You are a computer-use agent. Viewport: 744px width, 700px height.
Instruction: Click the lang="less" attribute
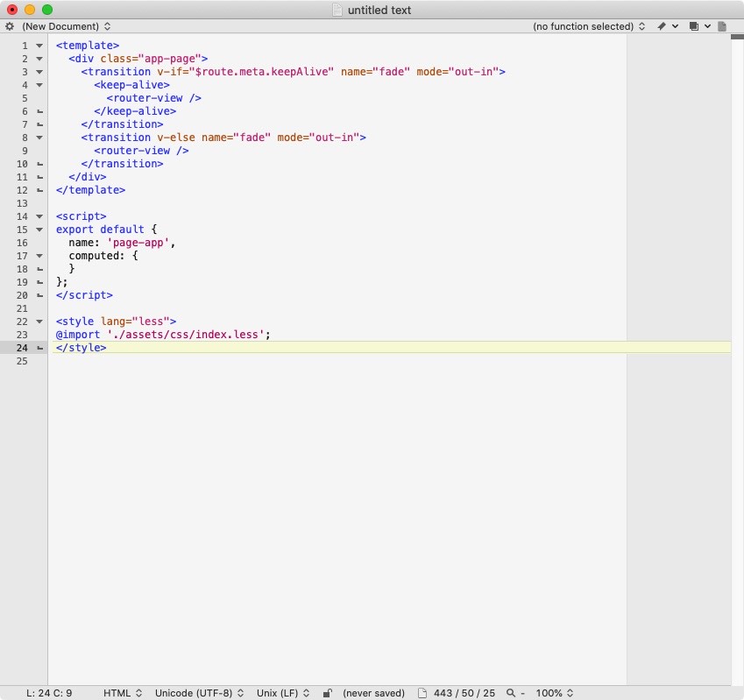(x=135, y=322)
